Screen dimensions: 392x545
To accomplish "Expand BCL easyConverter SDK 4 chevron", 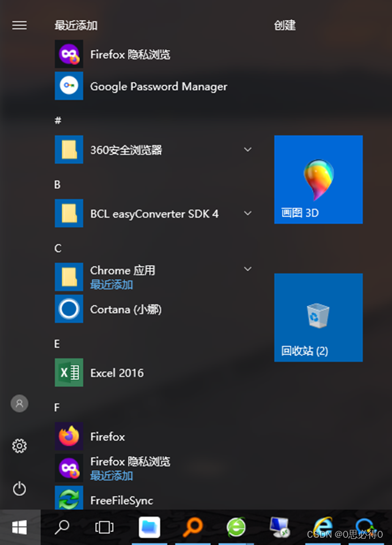I will click(248, 213).
